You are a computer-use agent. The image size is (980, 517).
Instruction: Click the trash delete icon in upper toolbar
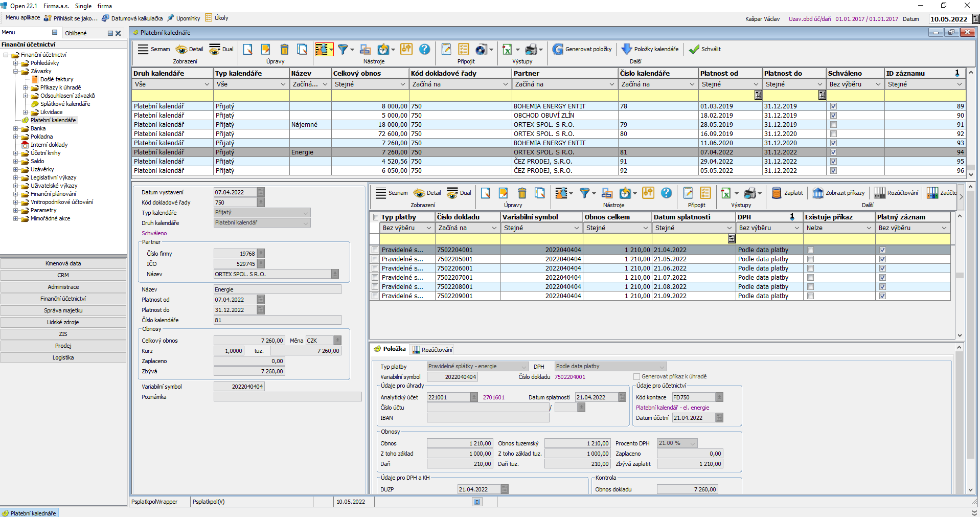(x=284, y=49)
